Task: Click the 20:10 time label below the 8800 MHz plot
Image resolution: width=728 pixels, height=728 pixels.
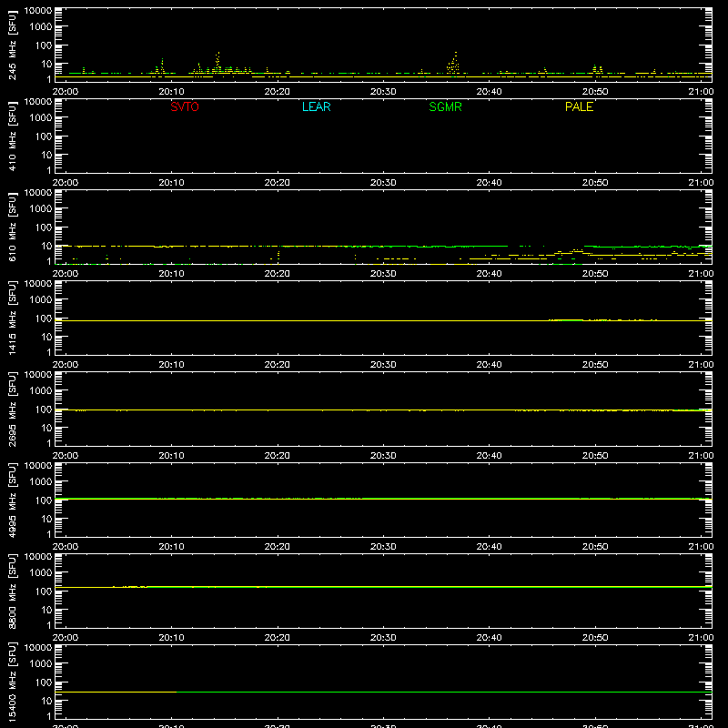Action: point(171,638)
